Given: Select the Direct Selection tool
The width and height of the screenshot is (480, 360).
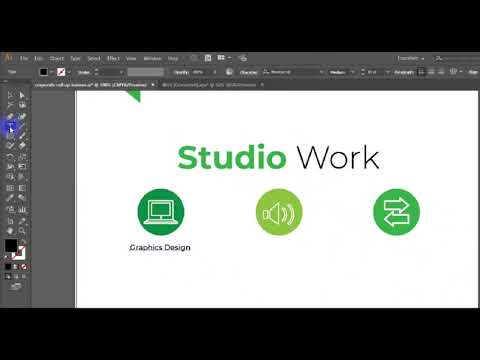Looking at the screenshot, I should [22, 95].
